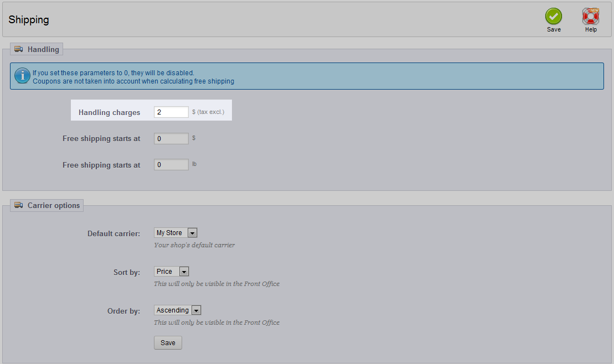Click the Handling charges input field
This screenshot has width=614, height=364.
click(171, 112)
